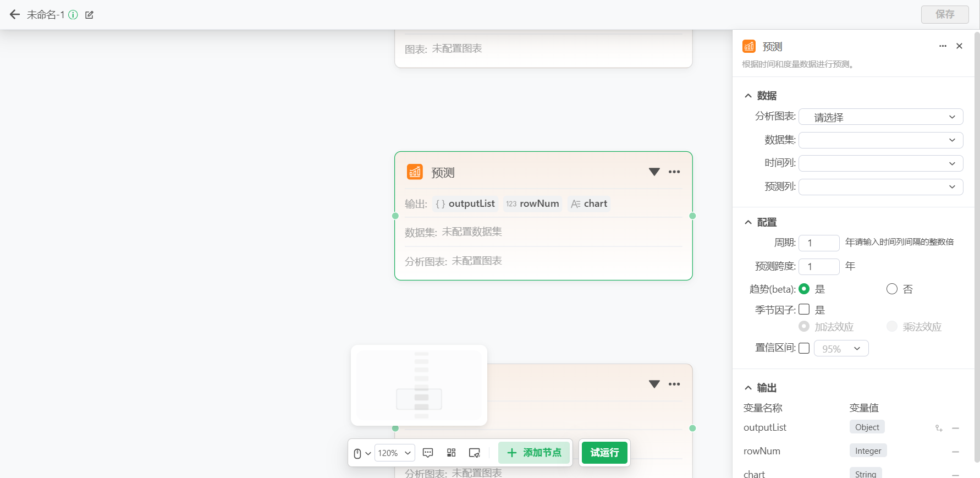Collapse the 数据 section
Viewport: 980px width, 478px height.
tap(748, 96)
